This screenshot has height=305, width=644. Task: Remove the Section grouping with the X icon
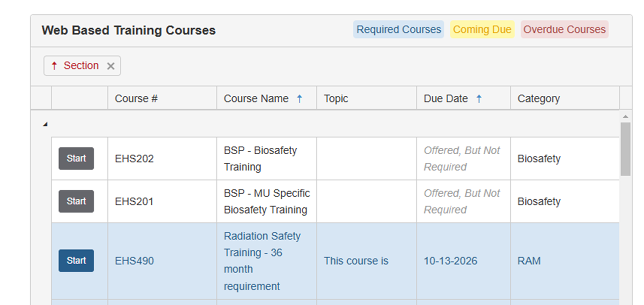[x=111, y=66]
